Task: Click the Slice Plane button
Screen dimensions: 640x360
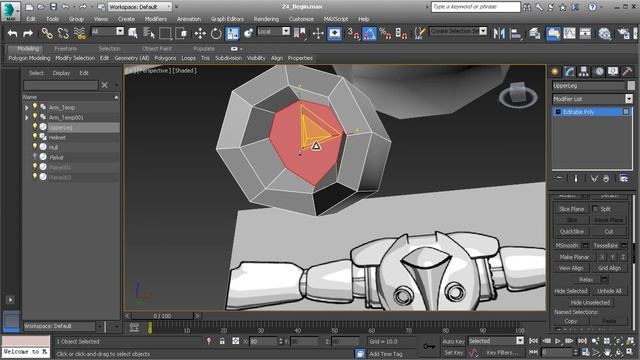Action: 572,209
